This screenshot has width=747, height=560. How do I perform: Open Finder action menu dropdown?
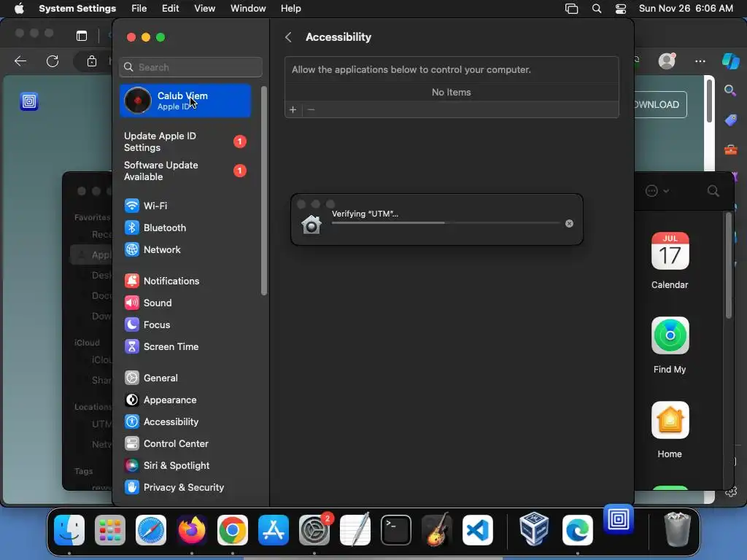click(x=657, y=192)
